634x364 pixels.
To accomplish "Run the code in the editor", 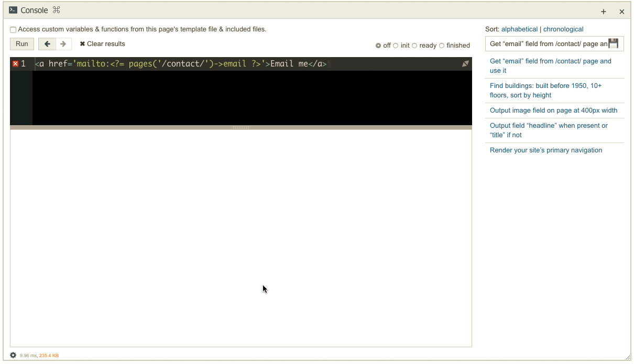I will [21, 44].
